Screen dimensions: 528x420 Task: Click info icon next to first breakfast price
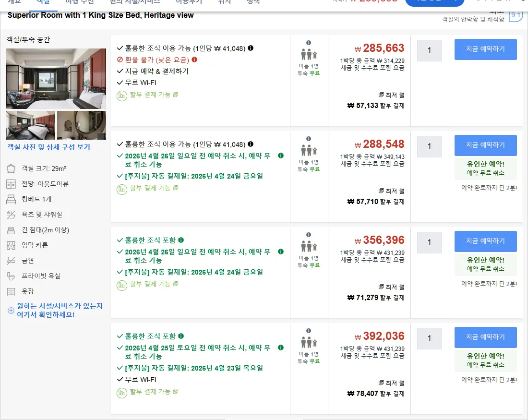tap(251, 48)
